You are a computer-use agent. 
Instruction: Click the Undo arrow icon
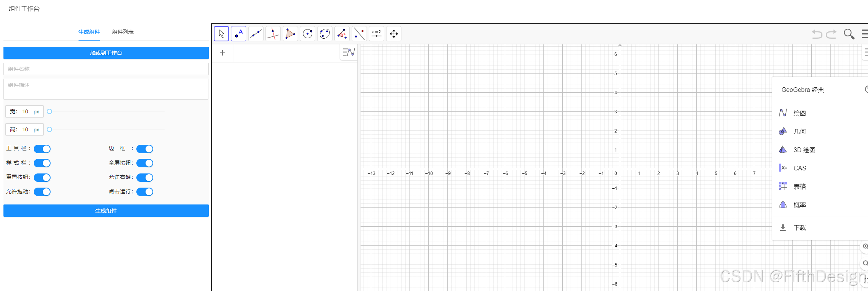[x=817, y=34]
